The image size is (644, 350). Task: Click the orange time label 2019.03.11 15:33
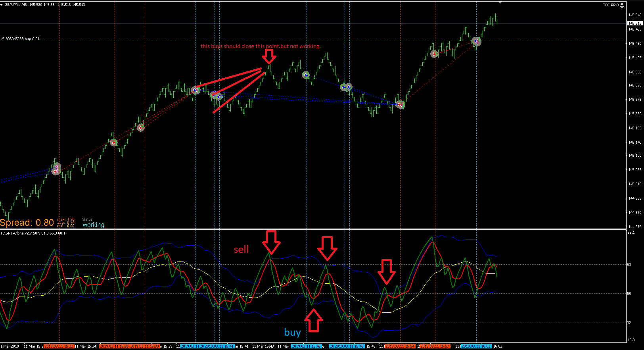[x=59, y=346]
